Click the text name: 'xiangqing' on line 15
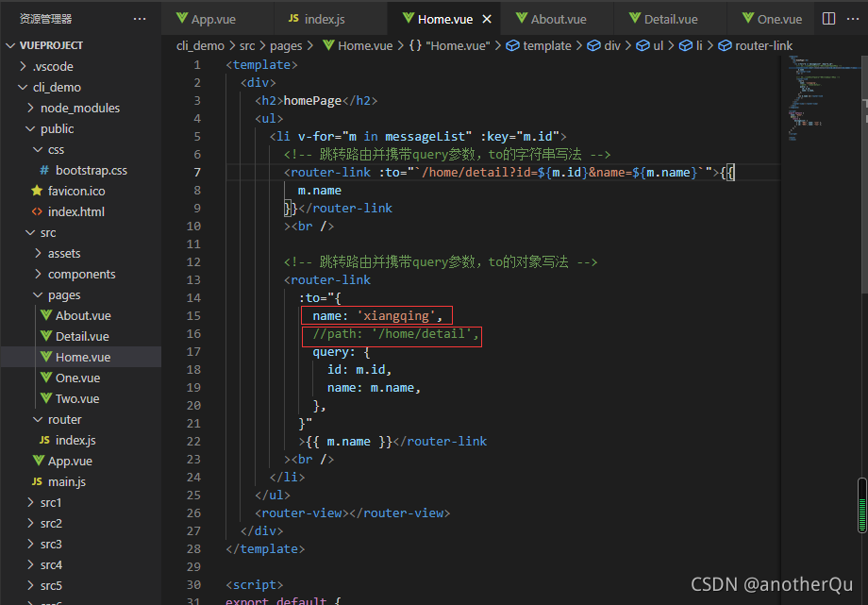 pos(377,316)
